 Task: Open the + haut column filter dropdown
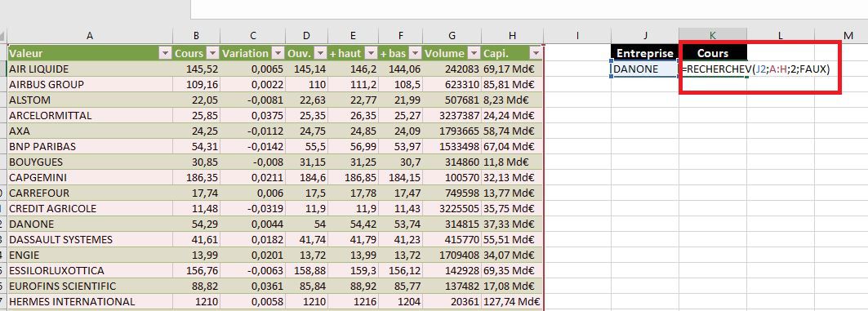tap(372, 54)
